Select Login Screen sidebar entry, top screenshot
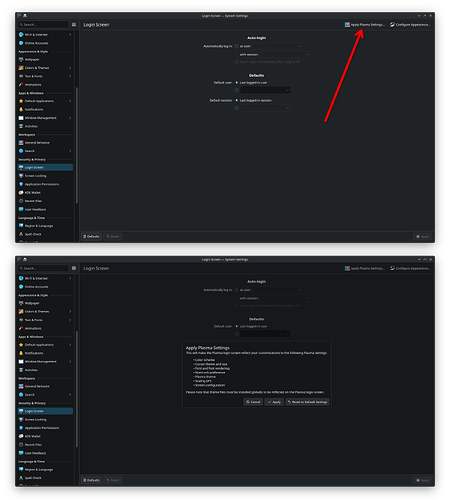Screen dimensions: 450x500 point(45,167)
